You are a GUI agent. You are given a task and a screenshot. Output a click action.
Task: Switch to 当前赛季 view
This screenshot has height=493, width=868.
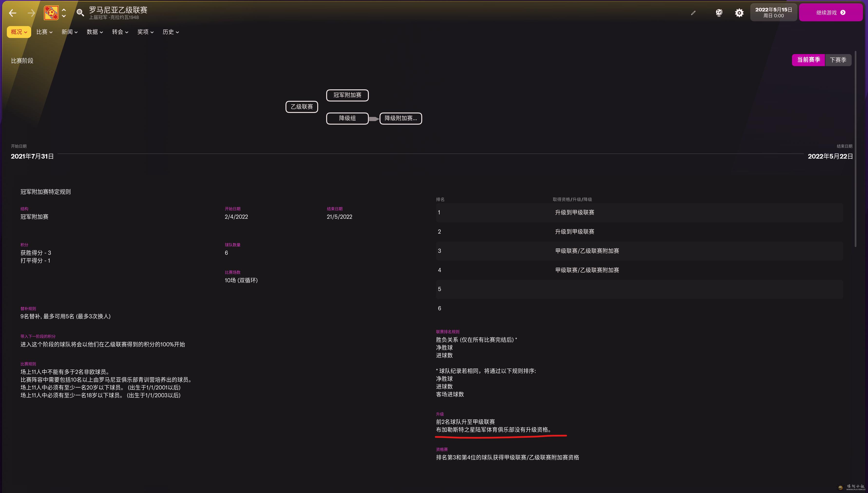[x=808, y=60]
